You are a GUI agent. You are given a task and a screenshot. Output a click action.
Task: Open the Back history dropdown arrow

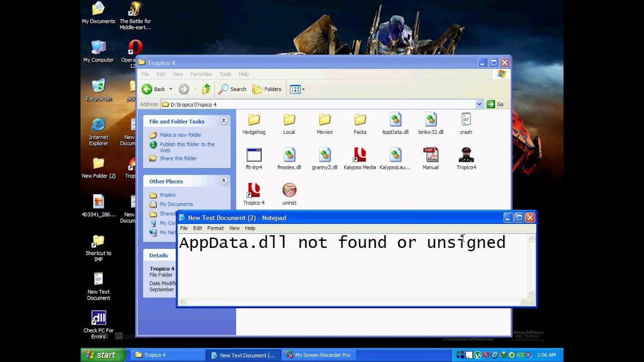(171, 89)
